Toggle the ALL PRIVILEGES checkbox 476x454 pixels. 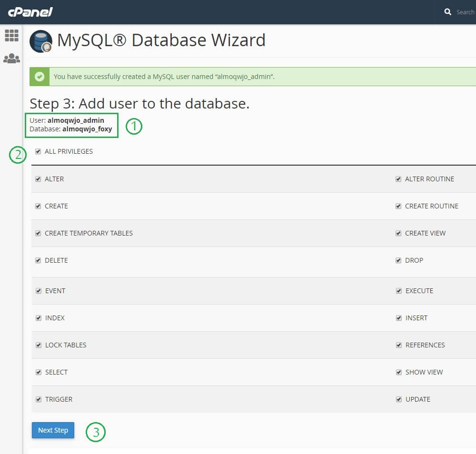click(38, 151)
